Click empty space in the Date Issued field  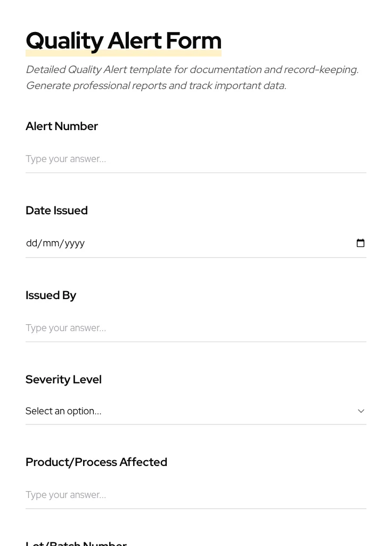pos(213,243)
